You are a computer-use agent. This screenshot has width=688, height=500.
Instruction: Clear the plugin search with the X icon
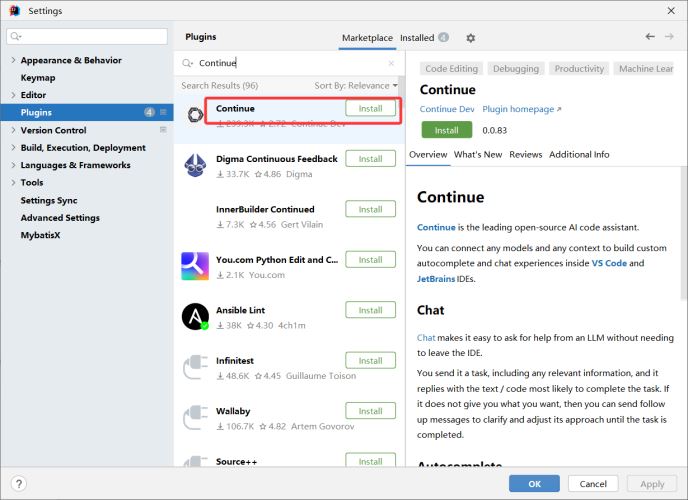coord(391,63)
